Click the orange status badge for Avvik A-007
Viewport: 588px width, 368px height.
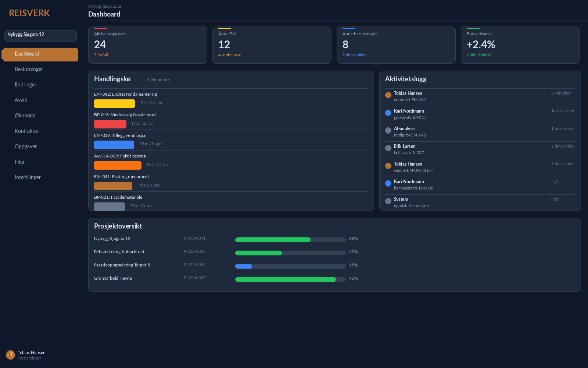coord(118,166)
